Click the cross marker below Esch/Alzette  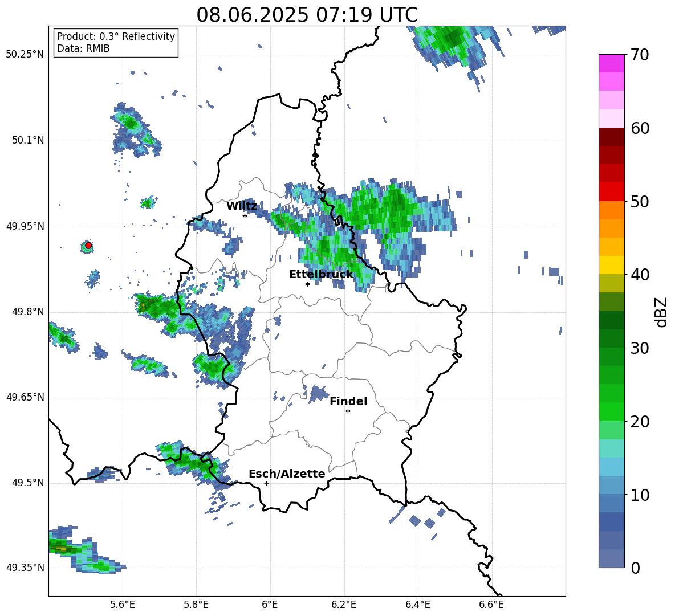coord(266,483)
